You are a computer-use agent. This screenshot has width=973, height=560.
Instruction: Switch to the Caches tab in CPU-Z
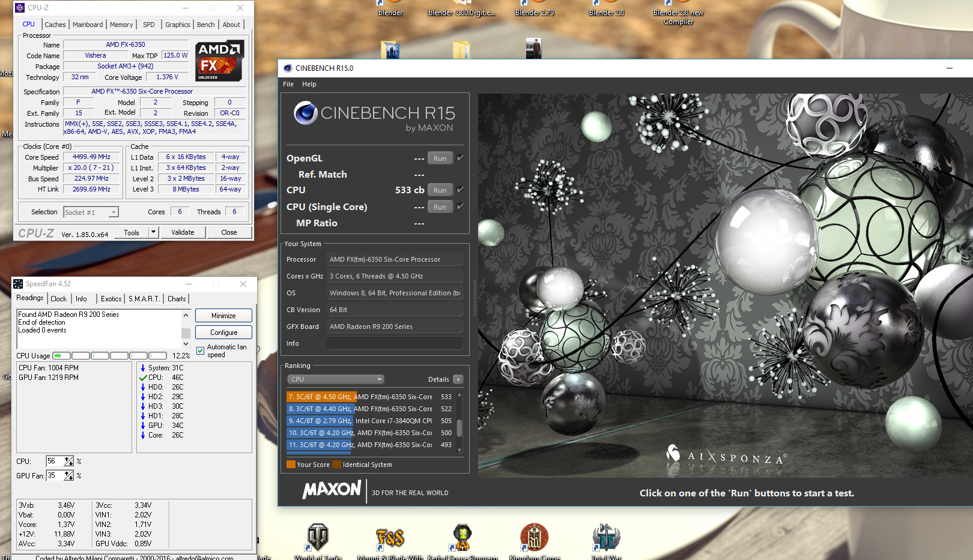[55, 25]
